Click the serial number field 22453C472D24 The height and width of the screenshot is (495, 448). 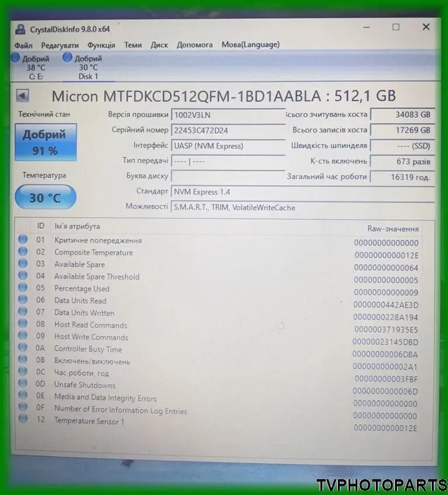(x=228, y=130)
